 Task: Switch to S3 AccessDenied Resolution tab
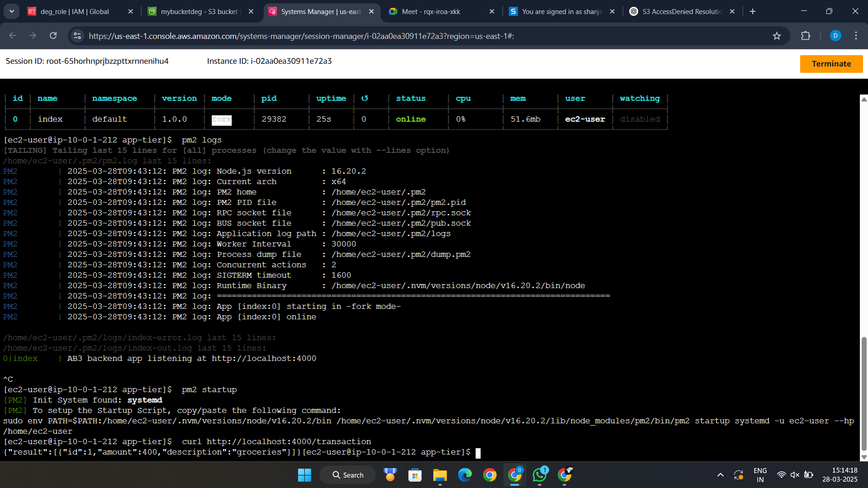[682, 12]
